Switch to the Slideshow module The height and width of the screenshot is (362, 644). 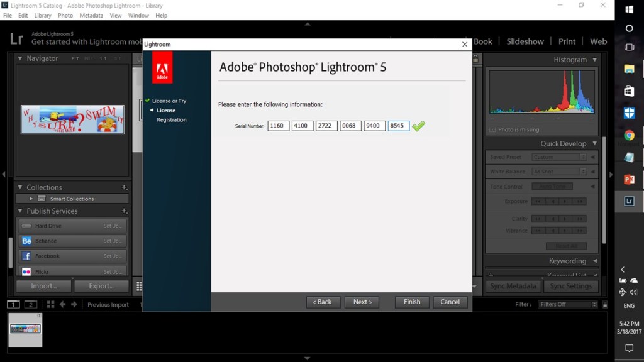tap(525, 41)
